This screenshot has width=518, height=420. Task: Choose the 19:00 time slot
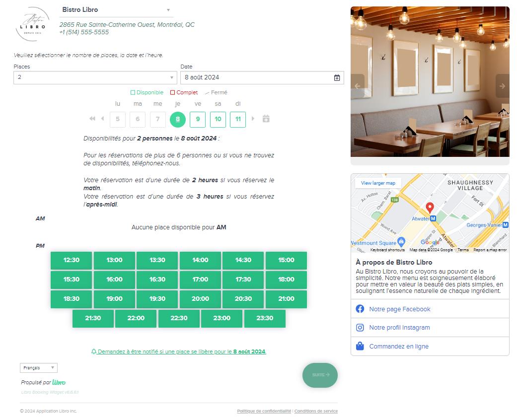coord(114,299)
